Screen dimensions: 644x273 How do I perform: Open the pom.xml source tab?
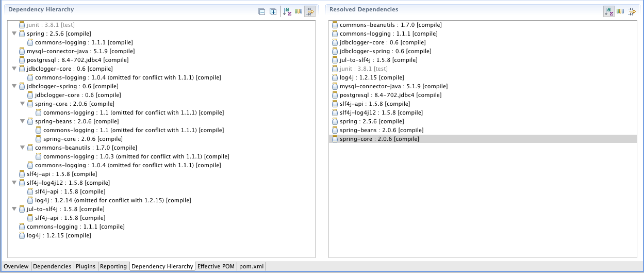click(252, 266)
